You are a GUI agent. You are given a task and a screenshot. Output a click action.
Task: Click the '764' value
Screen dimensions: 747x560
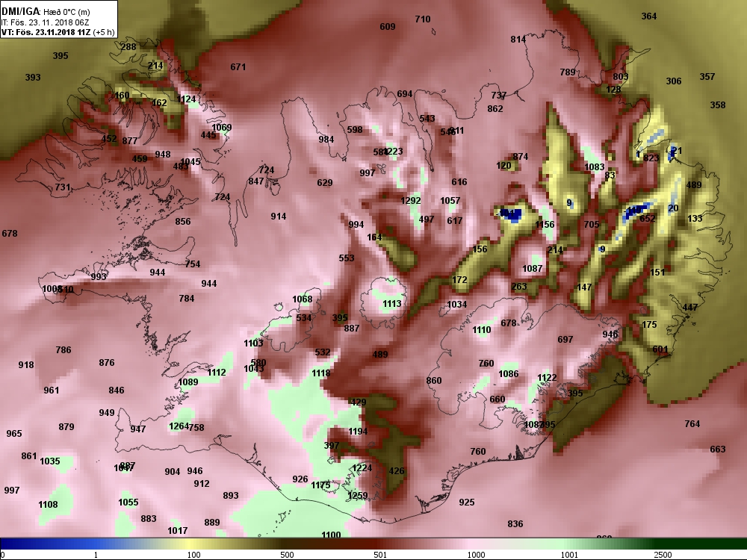(x=692, y=423)
